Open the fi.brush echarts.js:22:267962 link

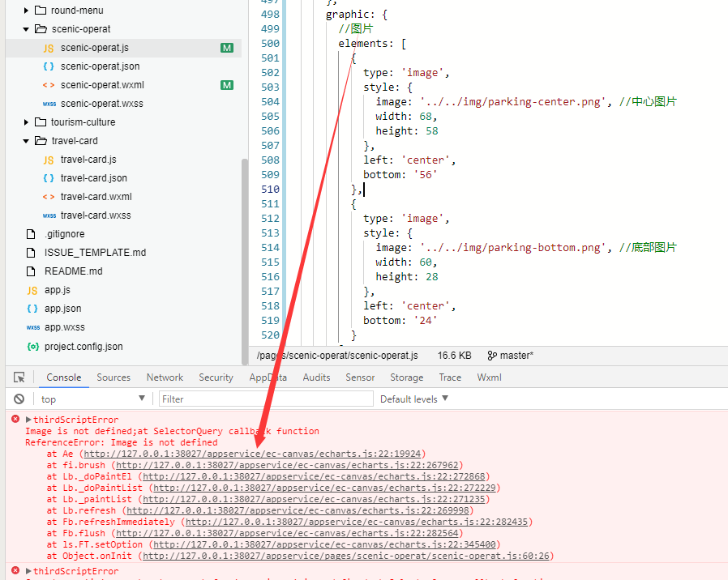coord(287,465)
